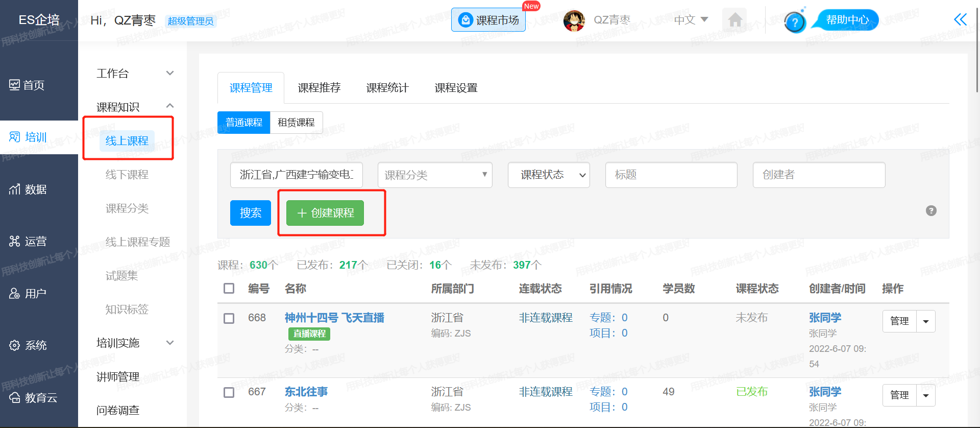Open 试题集 in the side menu
This screenshot has width=980, height=428.
(x=121, y=276)
